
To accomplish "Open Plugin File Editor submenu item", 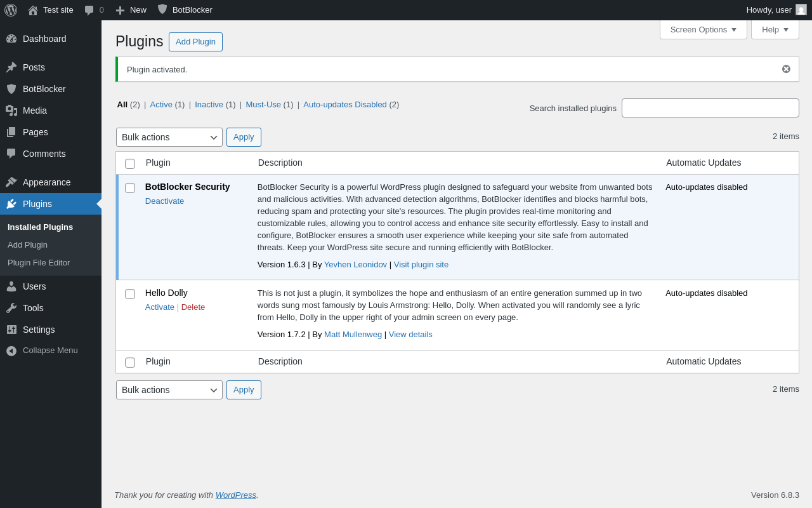I will [39, 263].
